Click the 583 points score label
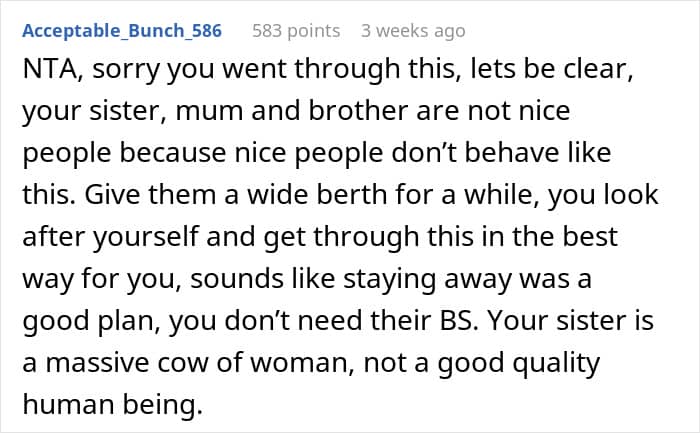 pos(296,31)
